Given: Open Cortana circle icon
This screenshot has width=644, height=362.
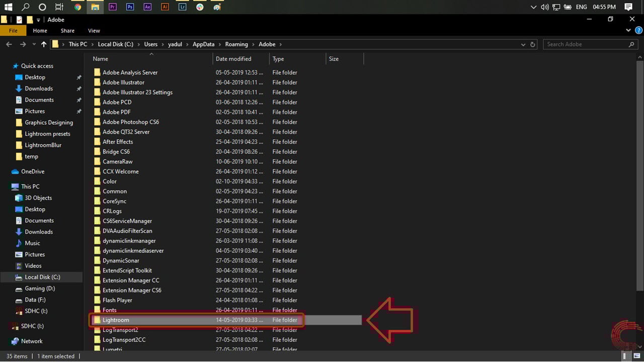Looking at the screenshot, I should [42, 7].
